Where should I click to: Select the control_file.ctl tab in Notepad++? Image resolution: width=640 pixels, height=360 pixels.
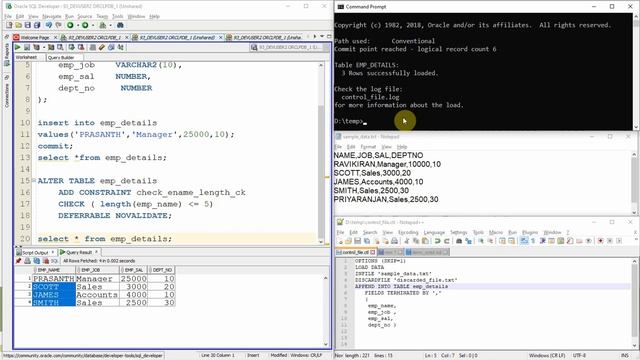[356, 252]
